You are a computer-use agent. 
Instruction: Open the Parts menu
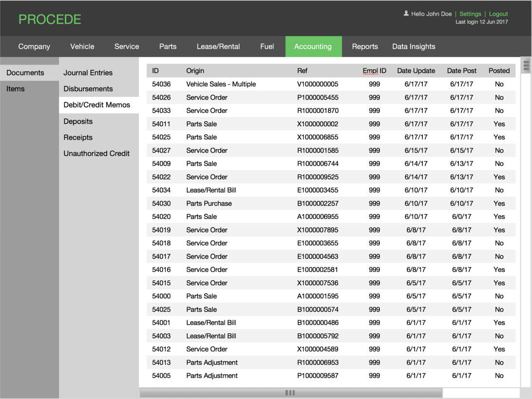168,46
